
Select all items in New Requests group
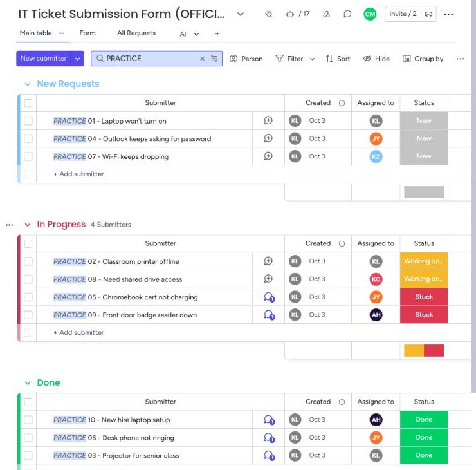tap(28, 103)
